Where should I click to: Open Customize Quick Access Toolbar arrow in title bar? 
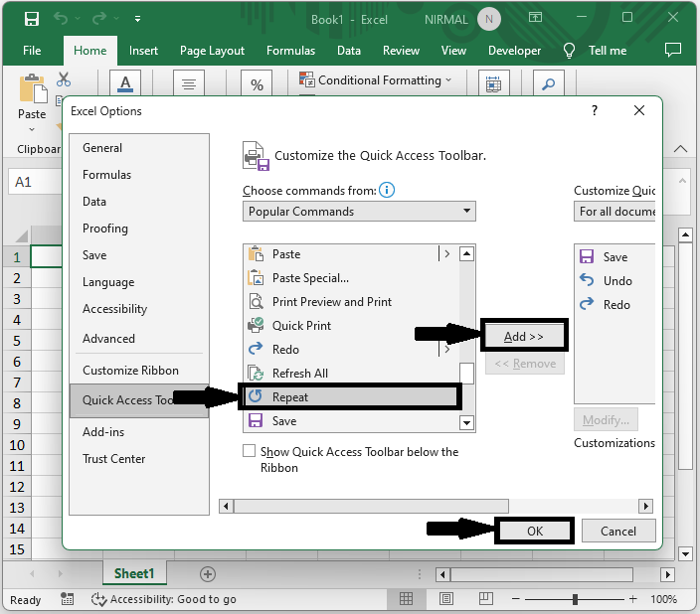pyautogui.click(x=138, y=19)
